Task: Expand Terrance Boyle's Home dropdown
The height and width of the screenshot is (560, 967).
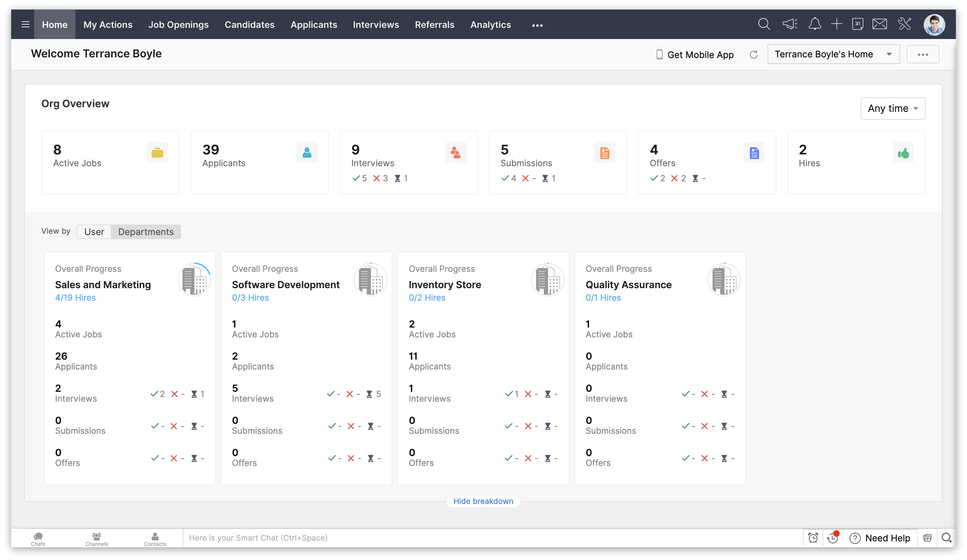Action: click(890, 55)
